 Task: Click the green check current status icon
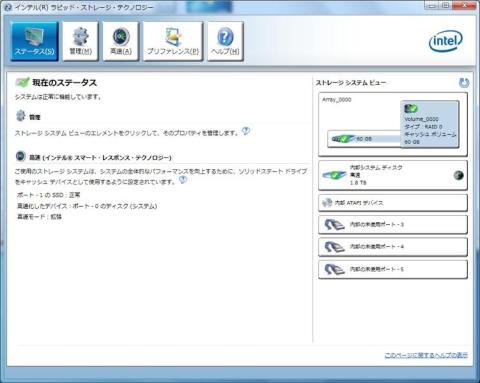coord(22,82)
